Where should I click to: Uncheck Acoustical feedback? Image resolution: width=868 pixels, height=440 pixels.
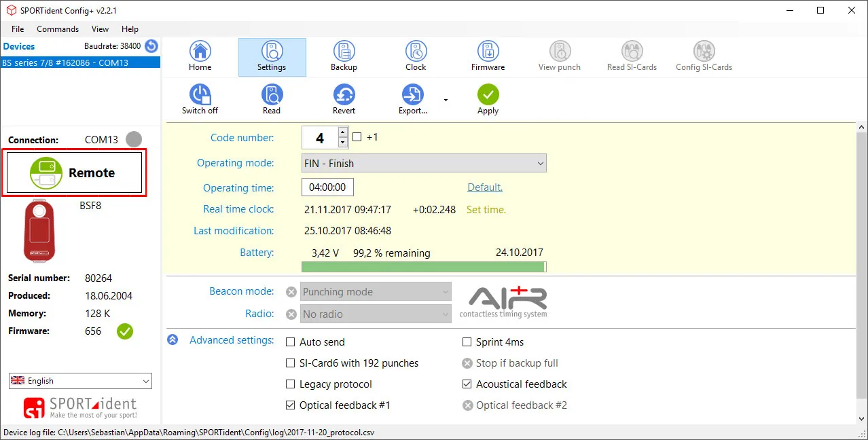(467, 384)
